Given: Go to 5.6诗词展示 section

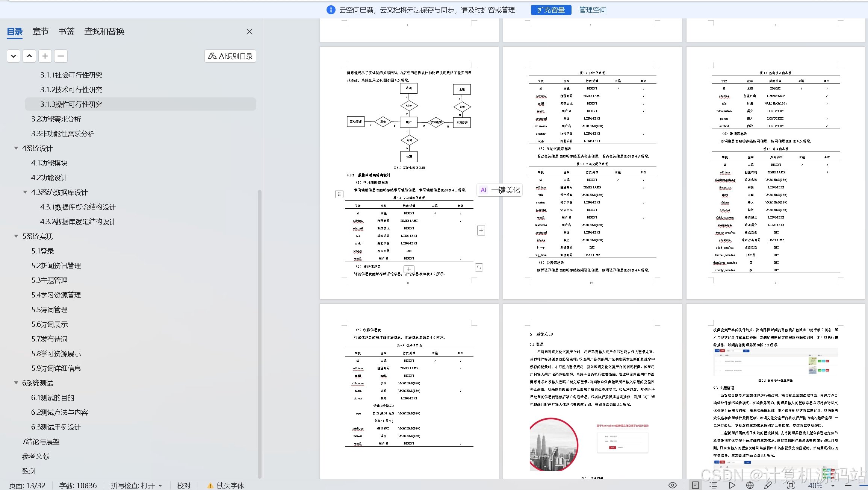Looking at the screenshot, I should (x=49, y=325).
